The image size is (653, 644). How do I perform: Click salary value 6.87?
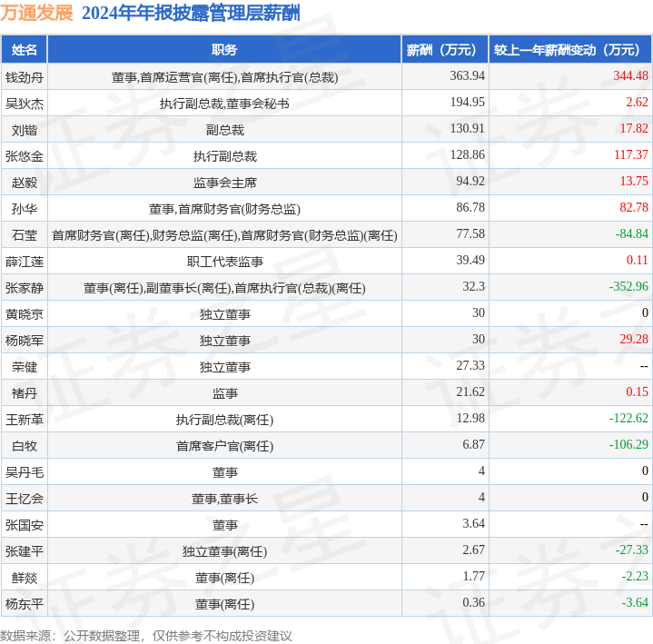click(473, 444)
